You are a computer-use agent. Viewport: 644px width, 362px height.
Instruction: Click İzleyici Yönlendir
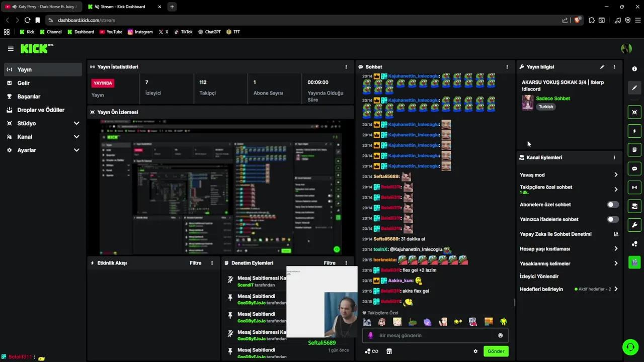(539, 277)
